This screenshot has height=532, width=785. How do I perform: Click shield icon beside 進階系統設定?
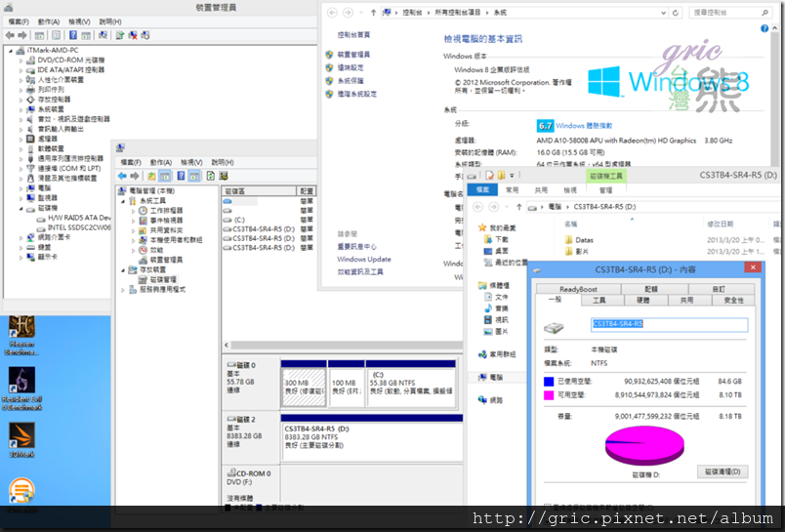329,94
